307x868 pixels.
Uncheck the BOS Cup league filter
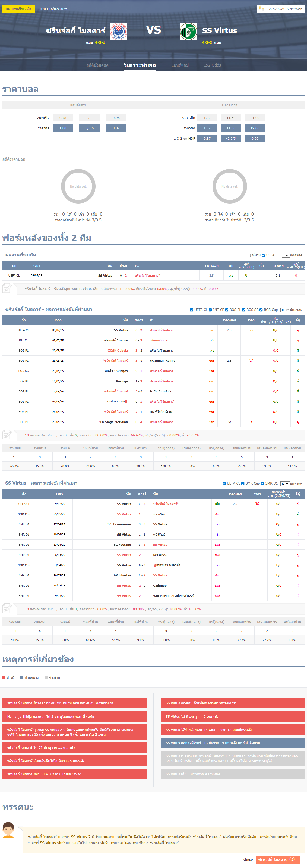261,310
